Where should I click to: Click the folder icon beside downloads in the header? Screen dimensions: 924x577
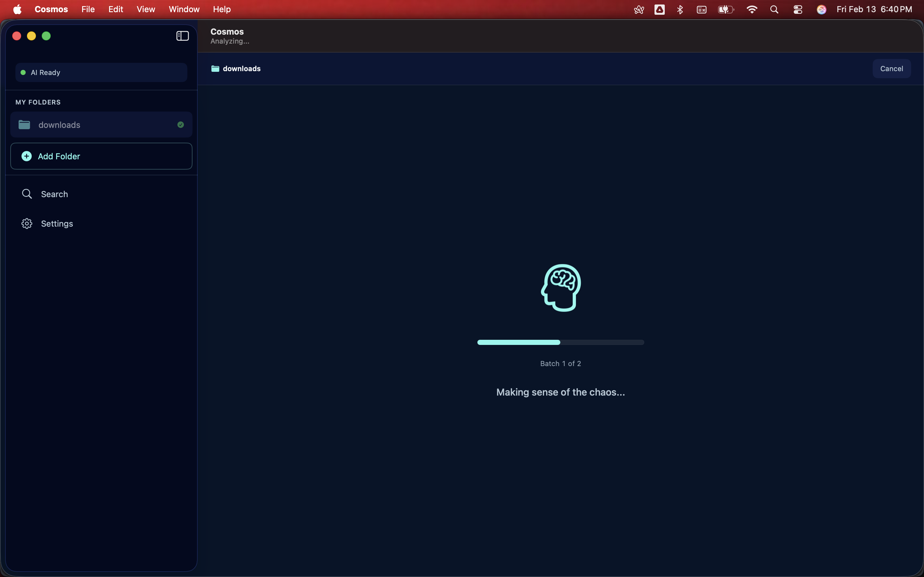(215, 69)
